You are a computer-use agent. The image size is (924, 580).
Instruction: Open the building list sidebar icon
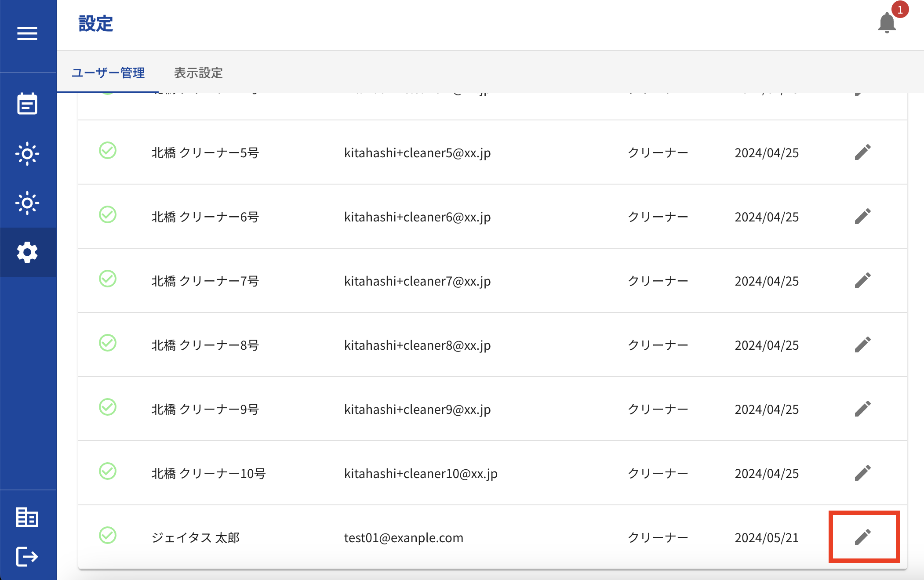click(x=27, y=517)
